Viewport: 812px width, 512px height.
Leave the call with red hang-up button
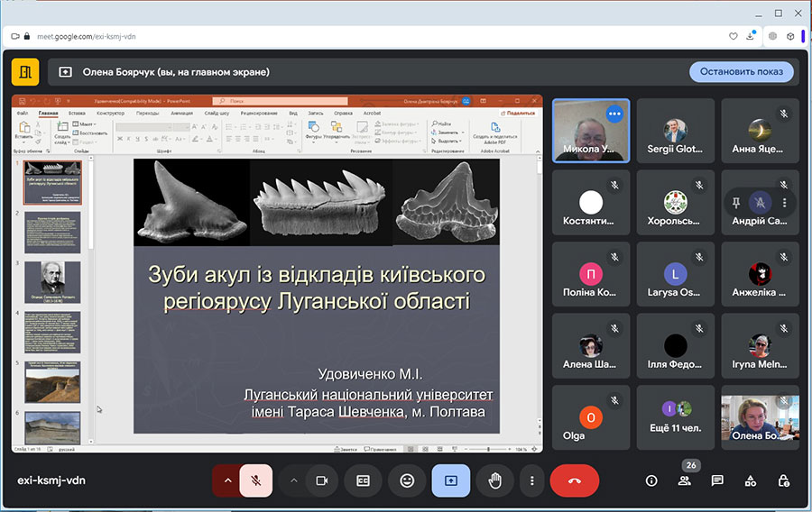point(574,480)
